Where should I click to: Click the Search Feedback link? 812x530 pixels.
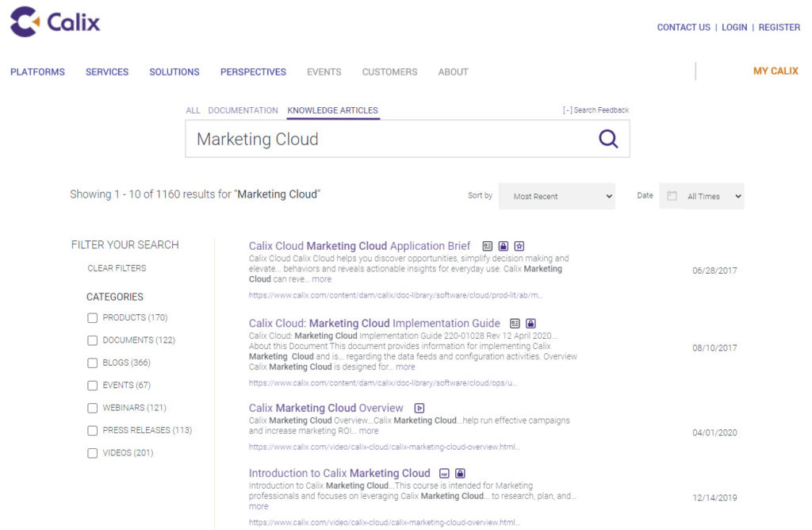pos(596,109)
